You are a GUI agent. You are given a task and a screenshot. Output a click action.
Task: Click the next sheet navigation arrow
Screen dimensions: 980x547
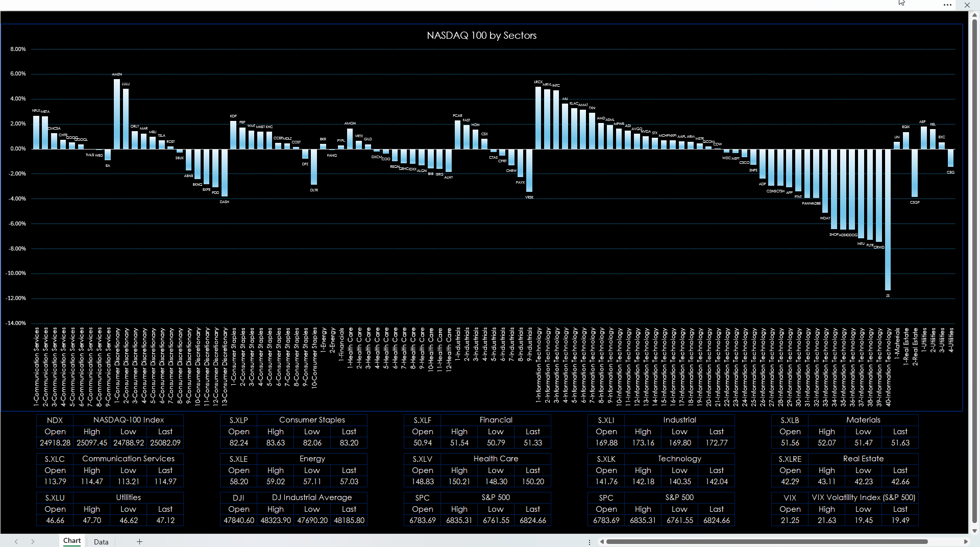[33, 541]
